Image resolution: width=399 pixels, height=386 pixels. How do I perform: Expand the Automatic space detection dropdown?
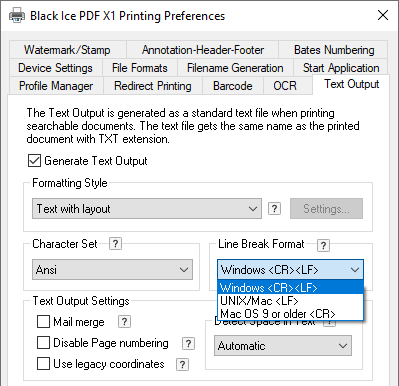click(x=283, y=346)
